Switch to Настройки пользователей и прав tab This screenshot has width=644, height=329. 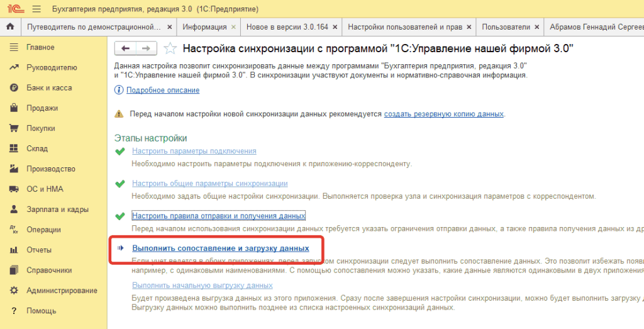click(405, 27)
